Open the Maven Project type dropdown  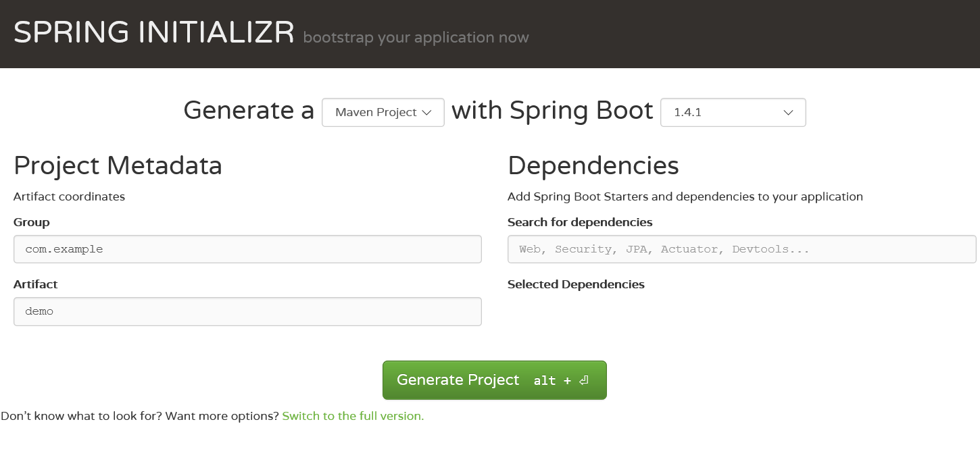383,112
